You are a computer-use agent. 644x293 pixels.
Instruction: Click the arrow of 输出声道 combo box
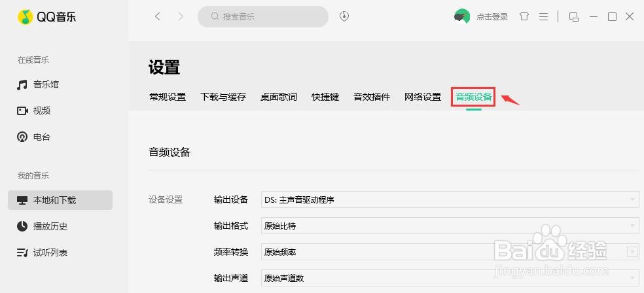632,278
